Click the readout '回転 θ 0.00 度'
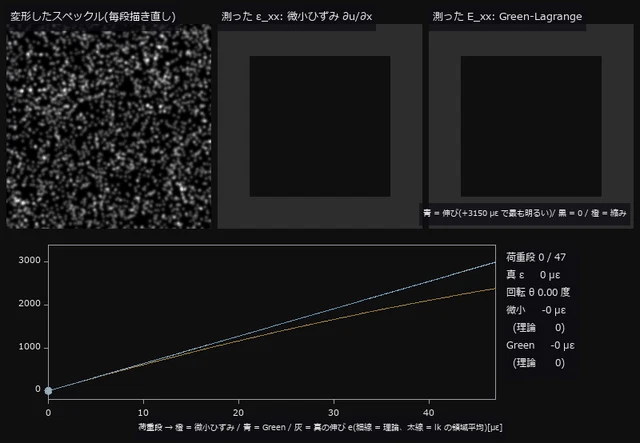The width and height of the screenshot is (640, 443). [538, 292]
